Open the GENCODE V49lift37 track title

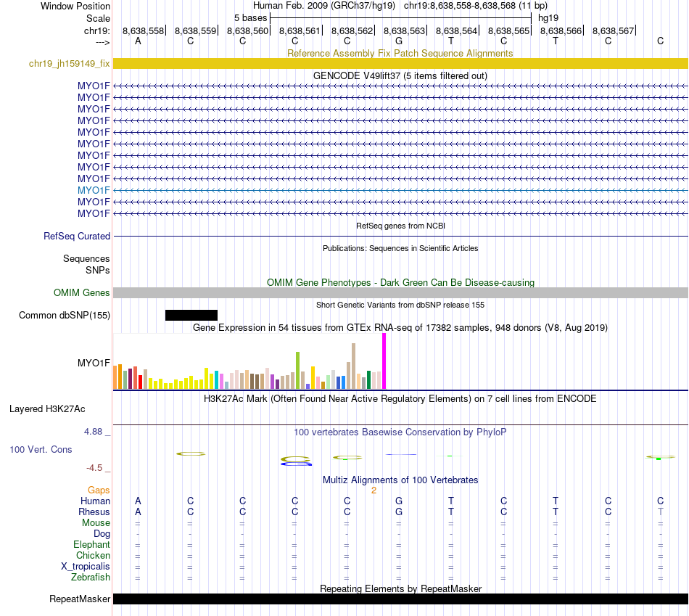(x=400, y=75)
